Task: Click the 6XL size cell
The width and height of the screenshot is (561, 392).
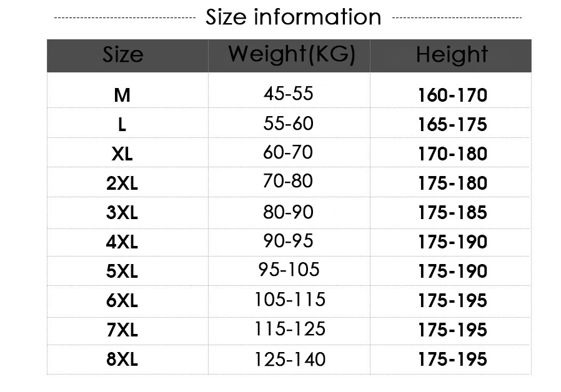Action: (x=122, y=301)
